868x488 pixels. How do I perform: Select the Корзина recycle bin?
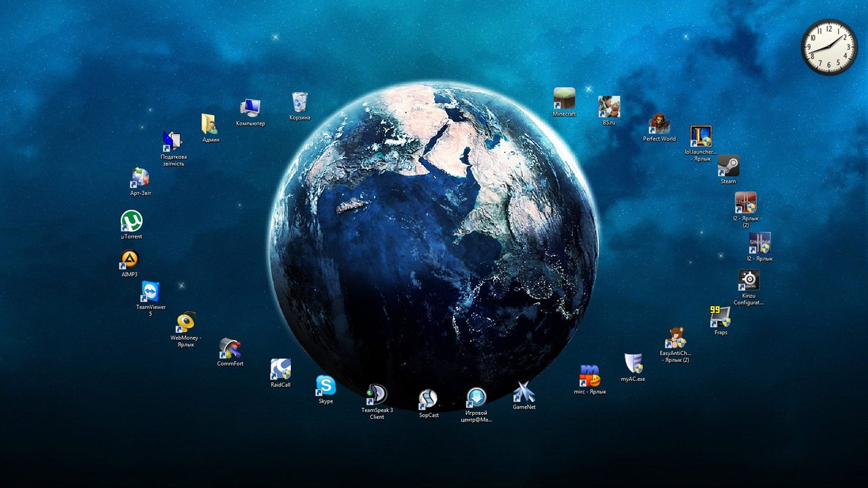(300, 102)
